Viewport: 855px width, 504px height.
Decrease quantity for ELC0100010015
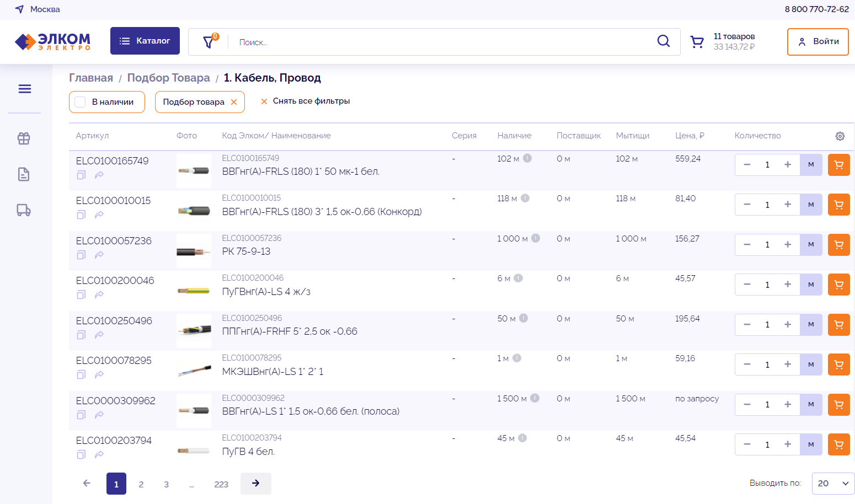(747, 205)
